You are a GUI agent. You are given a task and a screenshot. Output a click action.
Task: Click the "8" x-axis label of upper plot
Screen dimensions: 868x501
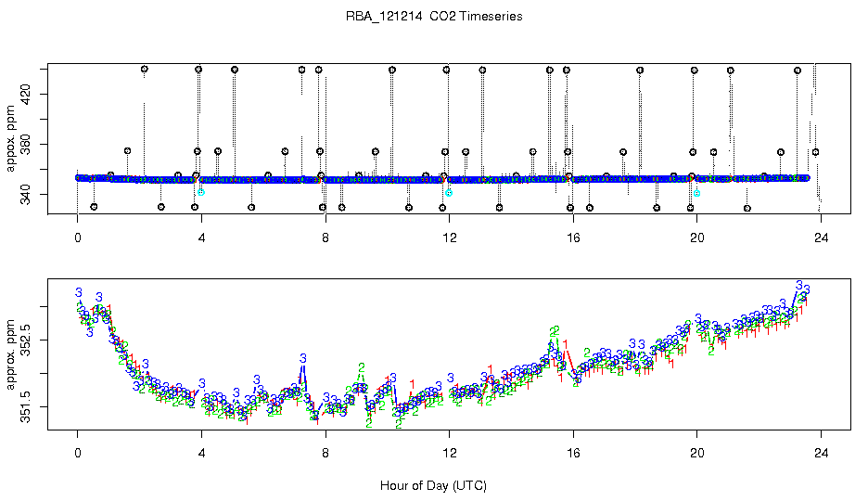coord(325,238)
